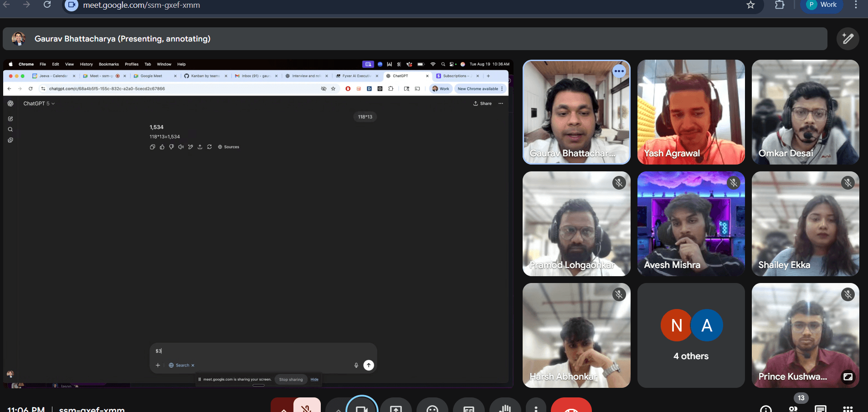Add attachment with plus in ChatGPT composer
The height and width of the screenshot is (412, 868).
tap(158, 365)
